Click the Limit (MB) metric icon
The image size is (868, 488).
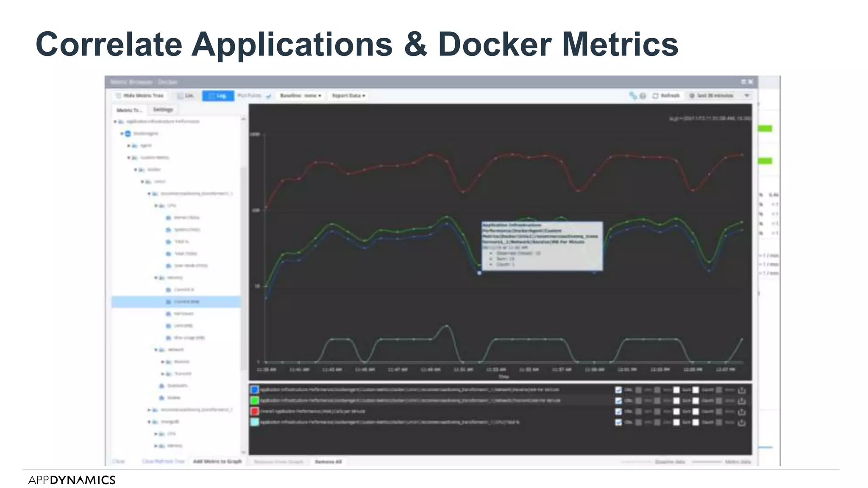pos(168,326)
